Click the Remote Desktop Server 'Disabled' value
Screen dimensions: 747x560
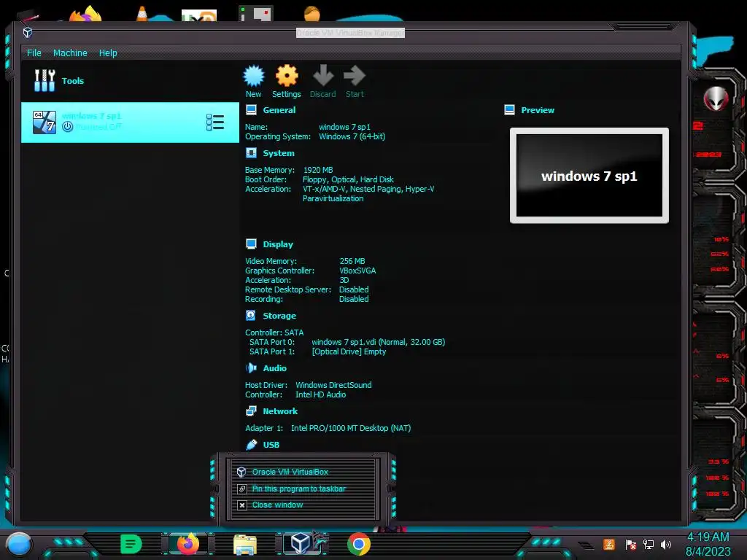click(354, 289)
